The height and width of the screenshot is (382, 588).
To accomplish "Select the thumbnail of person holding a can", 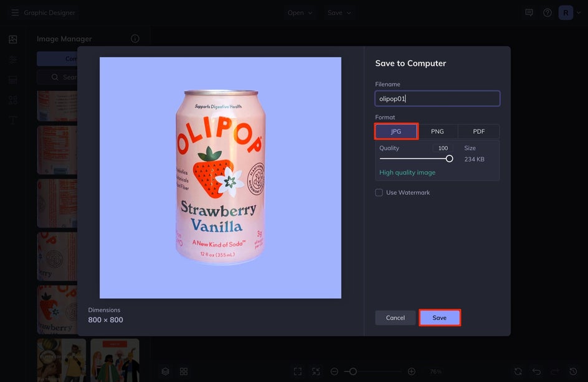I will click(62, 360).
